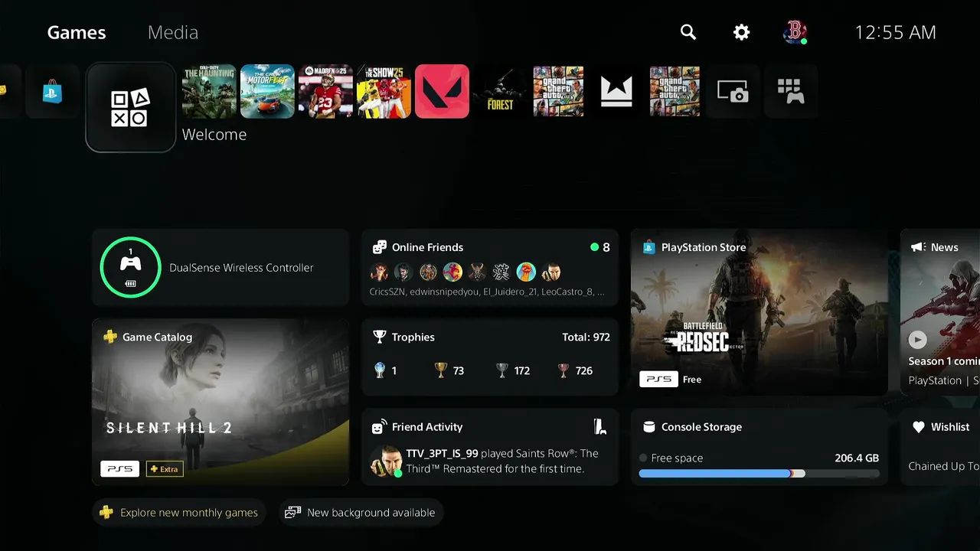980x551 pixels.
Task: Select Explore new monthly games pill
Action: point(179,513)
